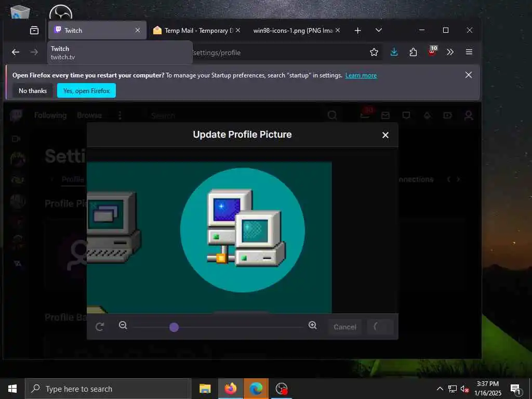Open File Explorer from taskbar

click(x=205, y=389)
